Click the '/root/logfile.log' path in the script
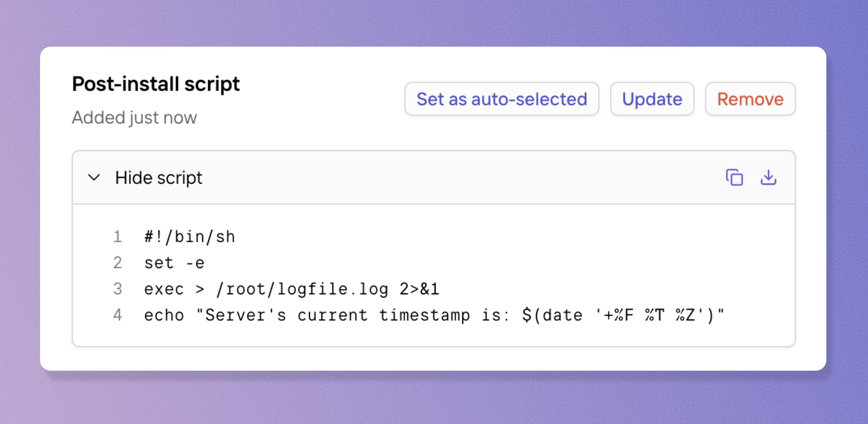 tap(302, 289)
